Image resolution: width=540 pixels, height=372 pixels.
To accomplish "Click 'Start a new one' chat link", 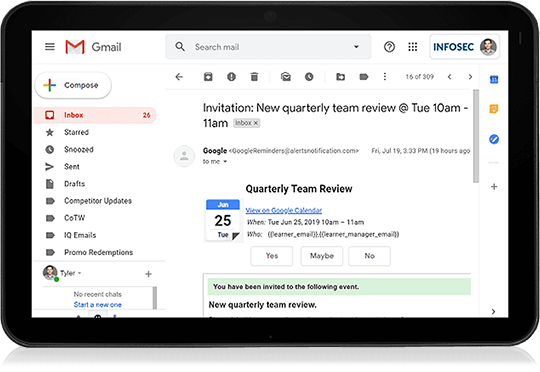I will (x=98, y=304).
